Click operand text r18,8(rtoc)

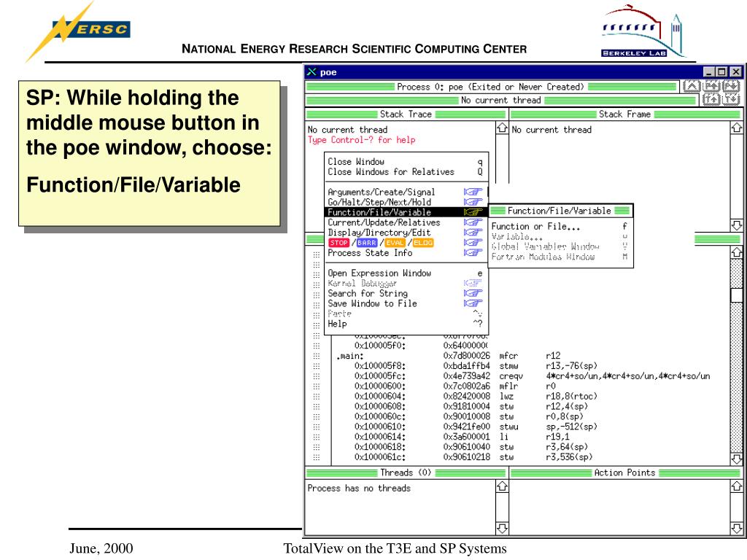[x=571, y=397]
